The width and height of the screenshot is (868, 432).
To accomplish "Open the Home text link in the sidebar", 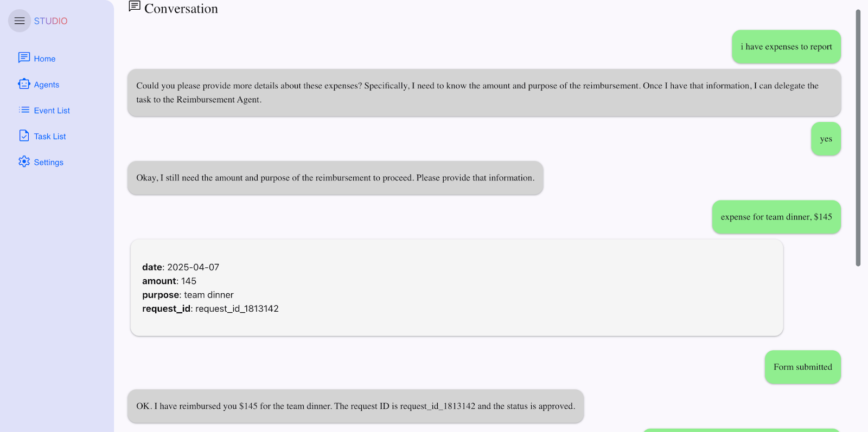I will pos(44,59).
